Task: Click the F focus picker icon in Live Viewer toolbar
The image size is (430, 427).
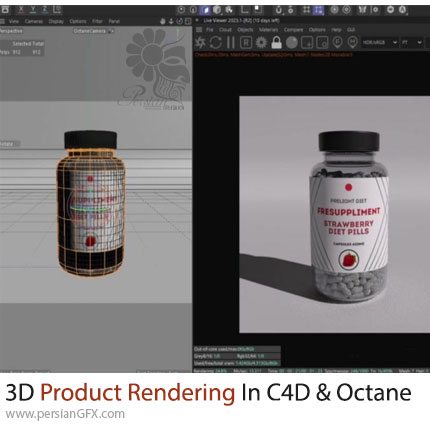Action: [337, 43]
